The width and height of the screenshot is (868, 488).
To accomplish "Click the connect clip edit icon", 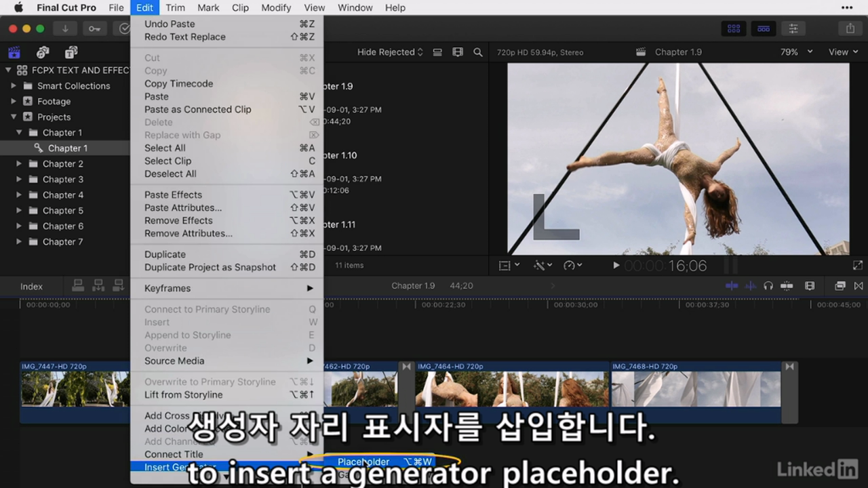I will 78,286.
